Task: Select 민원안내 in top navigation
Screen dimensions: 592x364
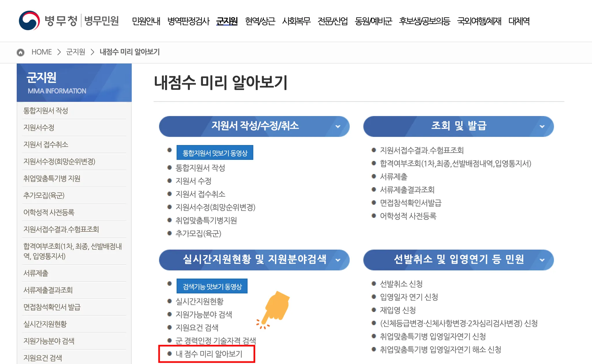Action: (x=146, y=21)
